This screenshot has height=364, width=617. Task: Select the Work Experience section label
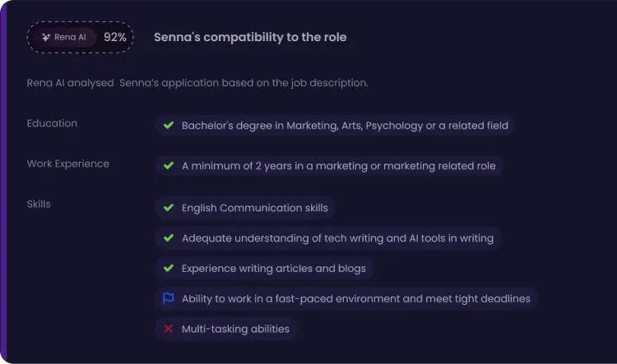click(x=68, y=164)
